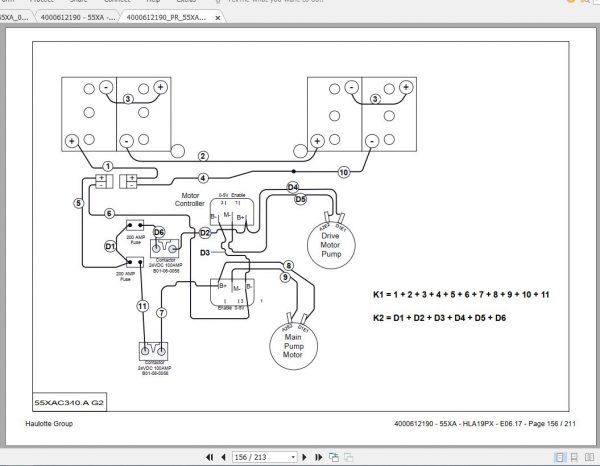Image resolution: width=600 pixels, height=466 pixels.
Task: Click wire number 6 label
Action: pos(109,213)
